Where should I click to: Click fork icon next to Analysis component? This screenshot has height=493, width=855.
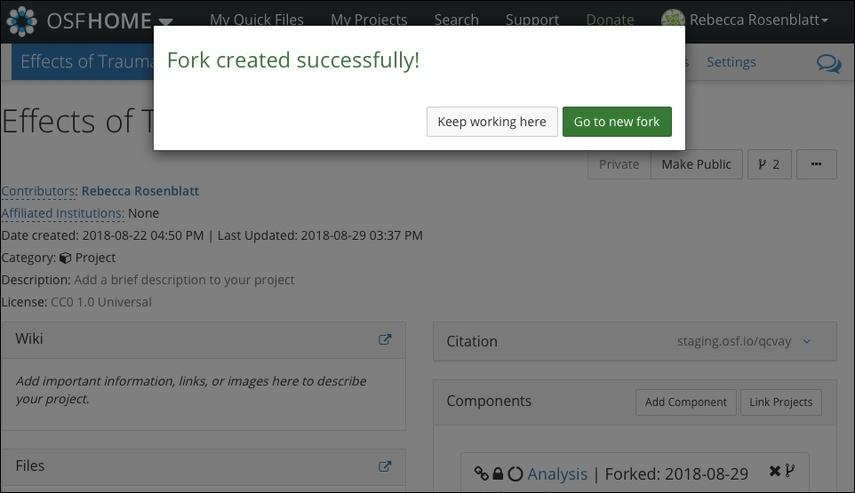(790, 471)
